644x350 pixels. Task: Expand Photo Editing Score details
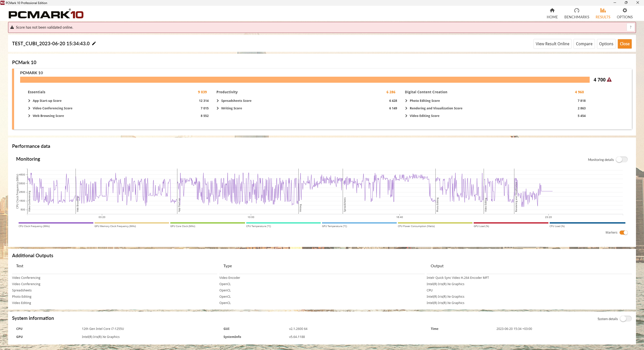tap(406, 101)
